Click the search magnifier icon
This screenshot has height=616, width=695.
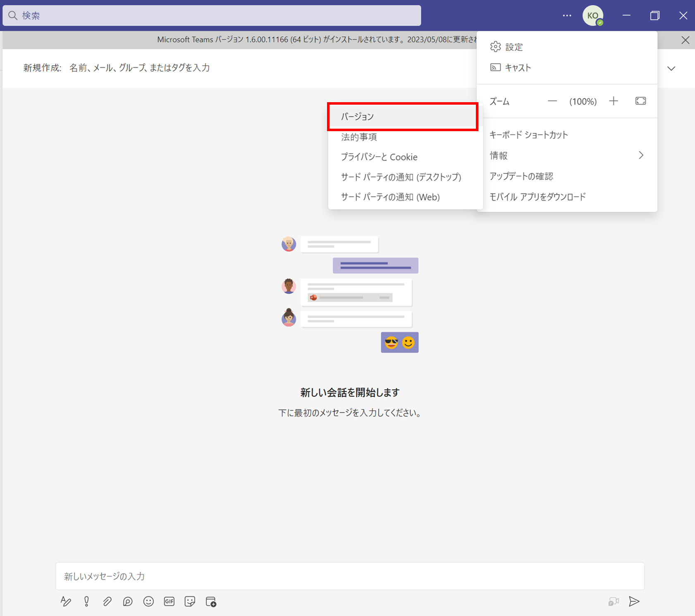tap(13, 16)
